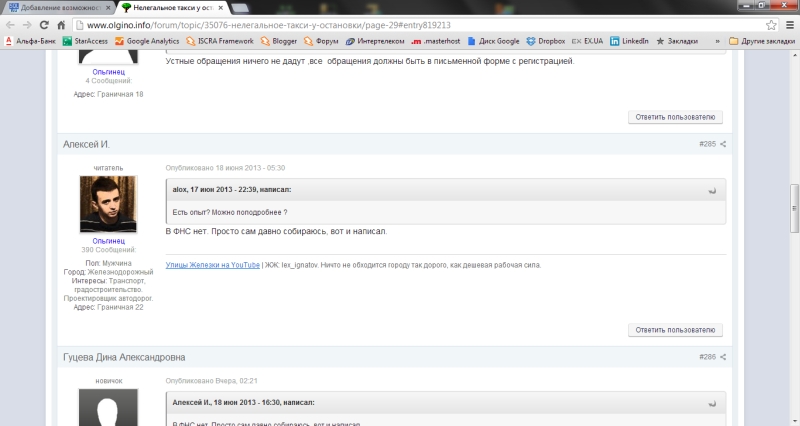Viewport: 800px width, 426px height.
Task: Click the post number #285 link
Action: (707, 145)
